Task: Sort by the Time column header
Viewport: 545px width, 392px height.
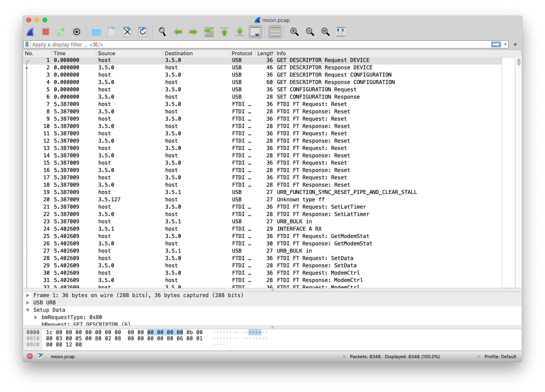Action: (74, 53)
